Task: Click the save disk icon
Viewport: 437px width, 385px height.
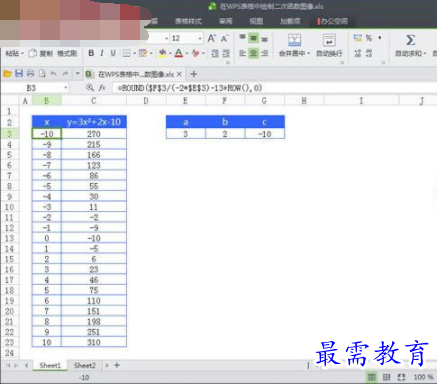Action: (x=19, y=73)
